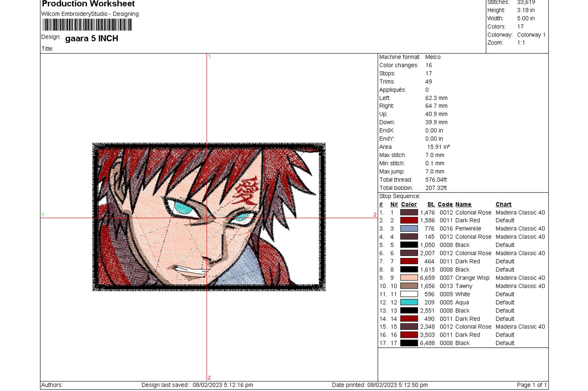Click the Stitches value '33,619'
Screen dimensions: 588x391
click(526, 2)
